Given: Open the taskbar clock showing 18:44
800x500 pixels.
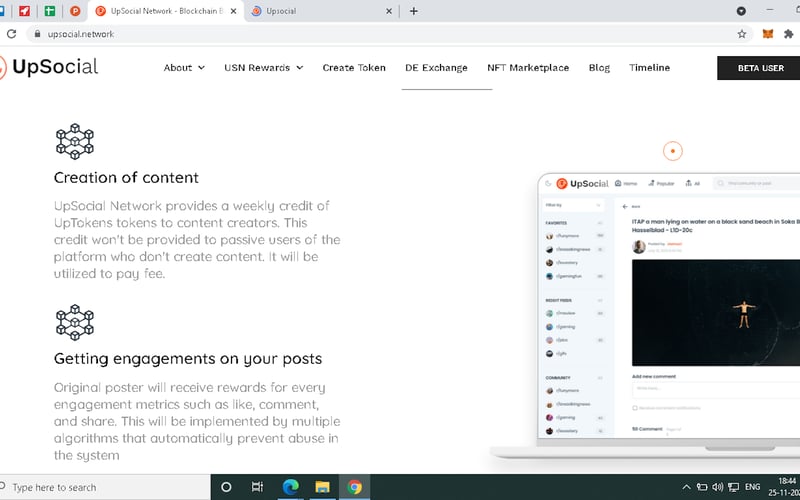Looking at the screenshot, I should click(x=786, y=487).
